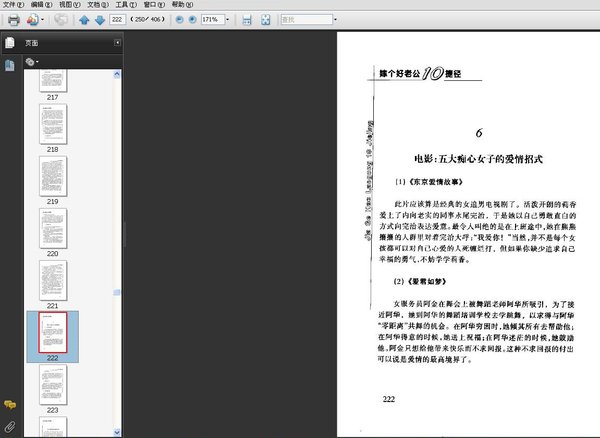Click the thumbnail scrollbar slider handle
Image resolution: width=600 pixels, height=438 pixels.
(x=117, y=293)
